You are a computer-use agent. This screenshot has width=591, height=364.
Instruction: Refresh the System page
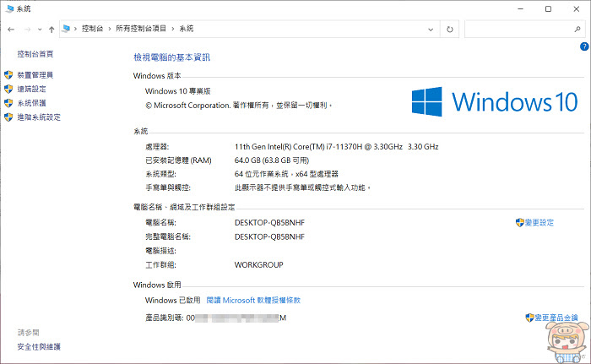[450, 29]
